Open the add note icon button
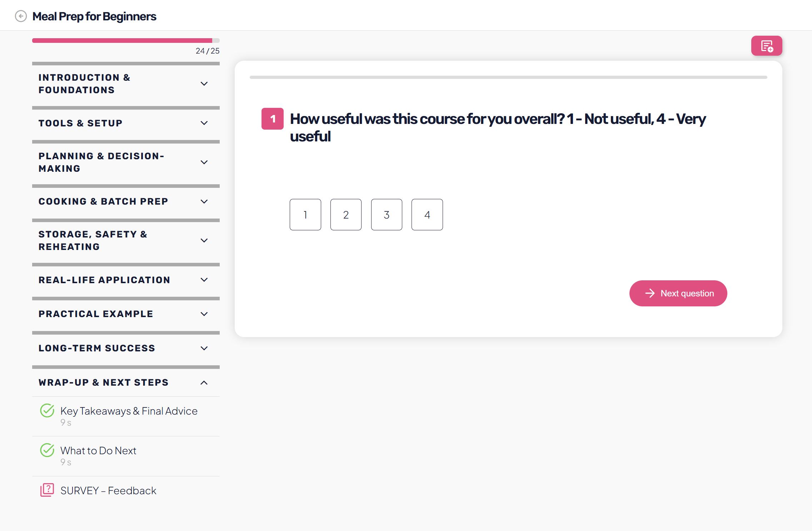 coord(766,46)
